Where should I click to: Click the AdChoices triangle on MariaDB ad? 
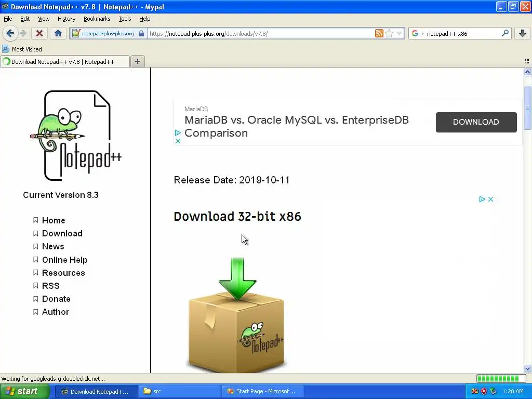pos(178,132)
